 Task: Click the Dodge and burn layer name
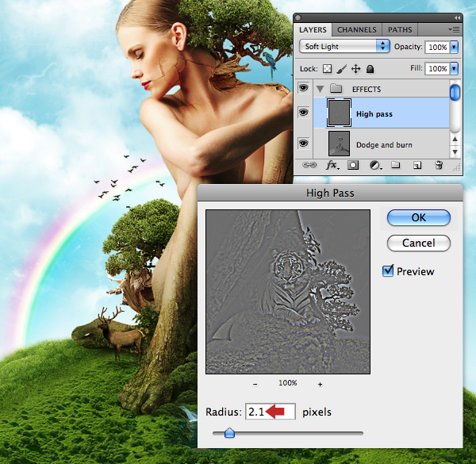coord(384,145)
